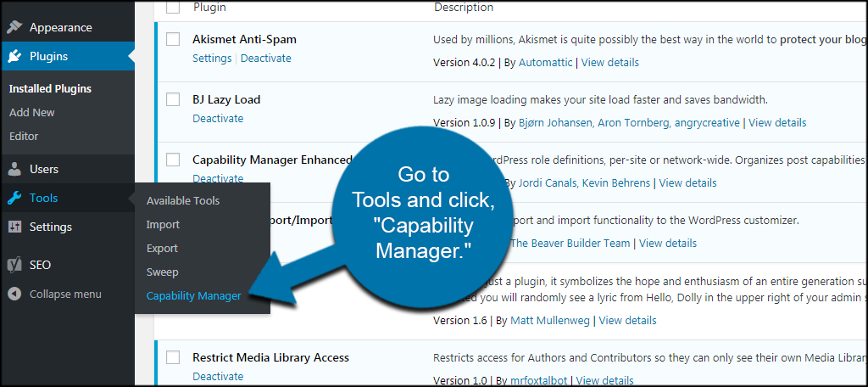The width and height of the screenshot is (868, 387).
Task: View details next to Matt Mullenweg
Action: tap(628, 320)
